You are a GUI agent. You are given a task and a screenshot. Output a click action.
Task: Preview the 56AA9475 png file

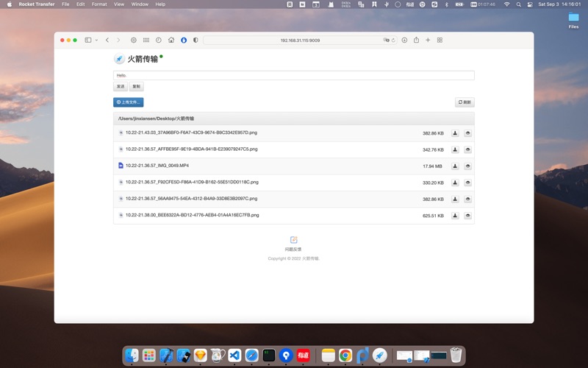[x=467, y=199]
